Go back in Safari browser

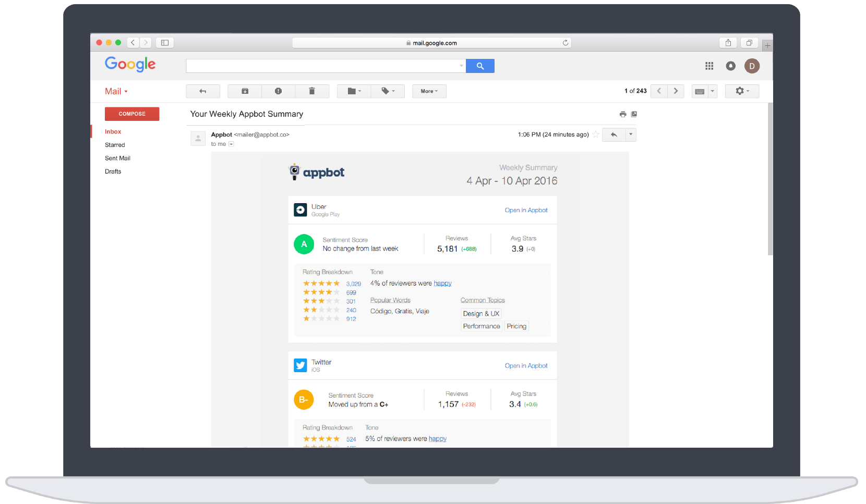point(133,43)
